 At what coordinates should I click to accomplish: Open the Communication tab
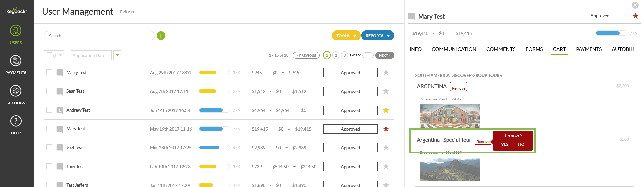point(453,49)
